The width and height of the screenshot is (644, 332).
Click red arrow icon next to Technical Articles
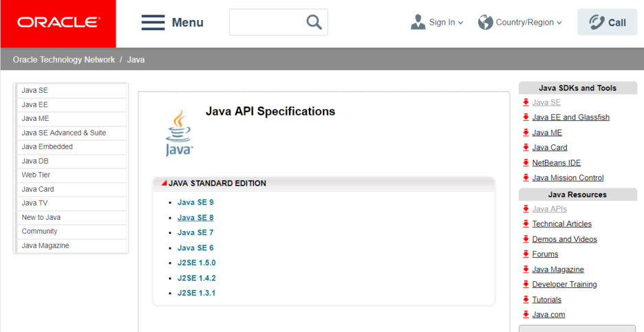[526, 223]
